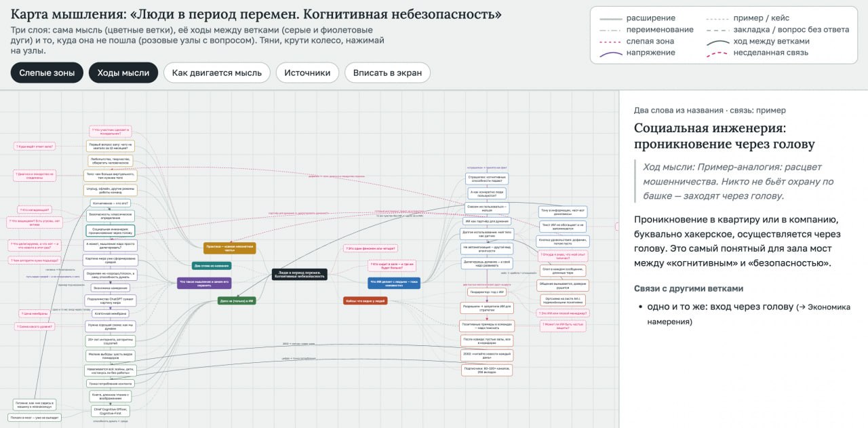
Task: Click node «Клеточная мембрана»
Action: (x=111, y=313)
